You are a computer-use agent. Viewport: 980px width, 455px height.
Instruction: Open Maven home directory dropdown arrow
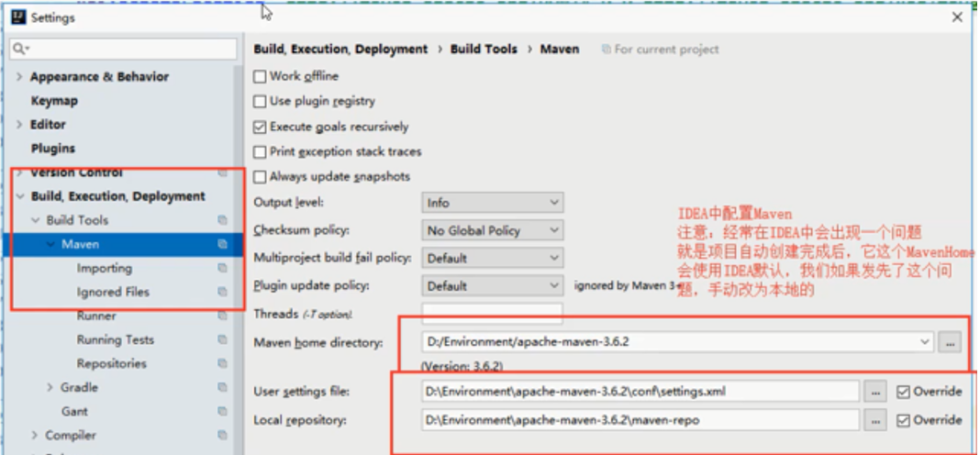click(925, 342)
